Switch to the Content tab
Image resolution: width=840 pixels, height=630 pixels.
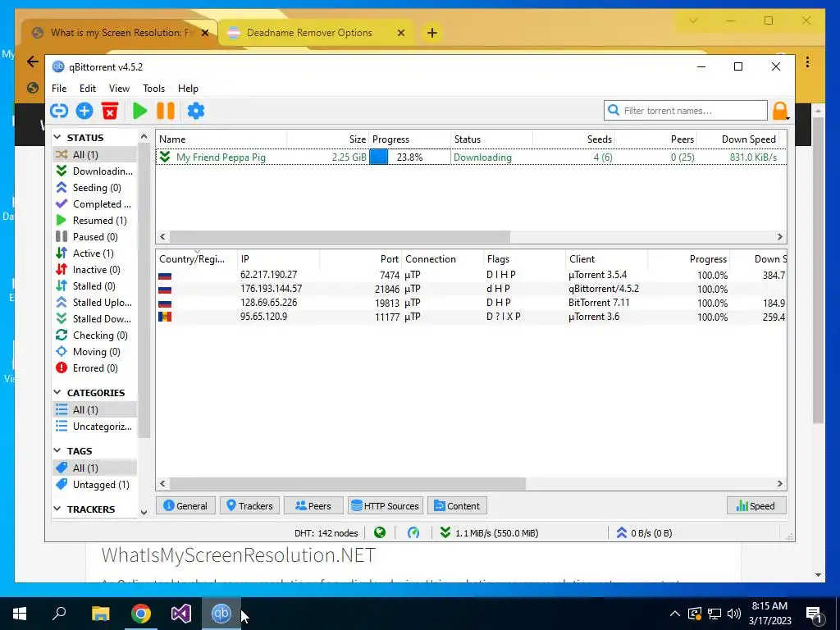[457, 505]
